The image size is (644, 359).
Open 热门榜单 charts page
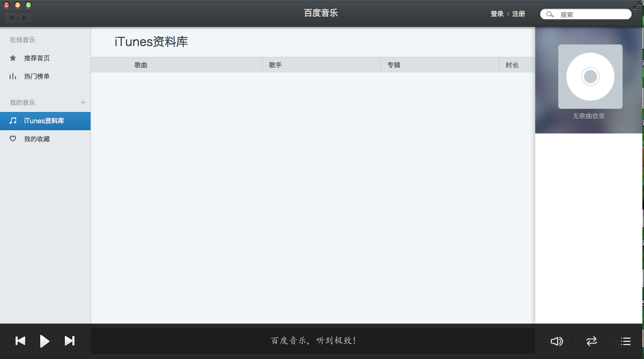[x=36, y=76]
